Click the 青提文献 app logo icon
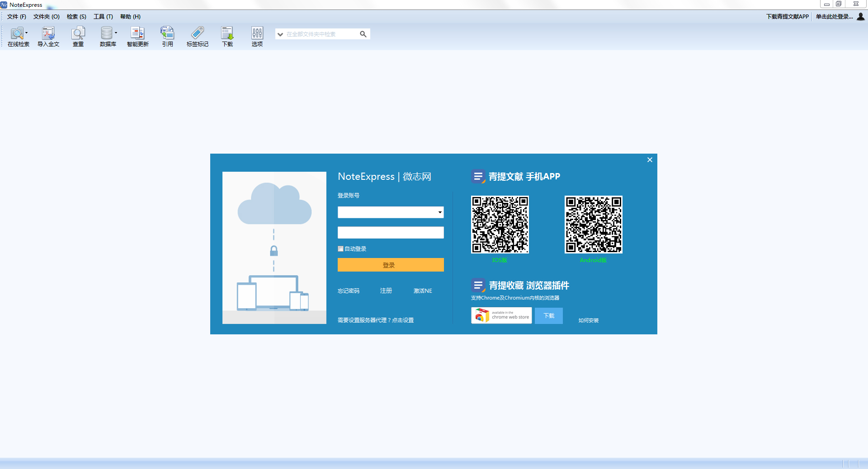Viewport: 868px width, 469px height. coord(478,176)
